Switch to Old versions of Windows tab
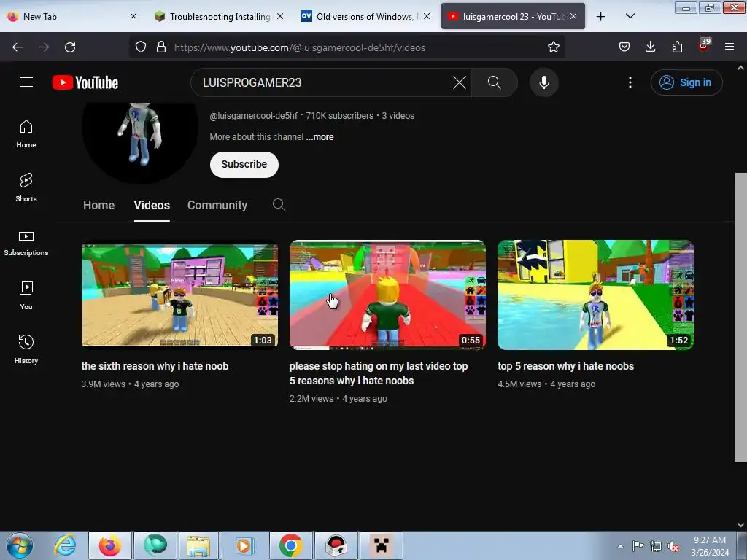 pos(365,16)
